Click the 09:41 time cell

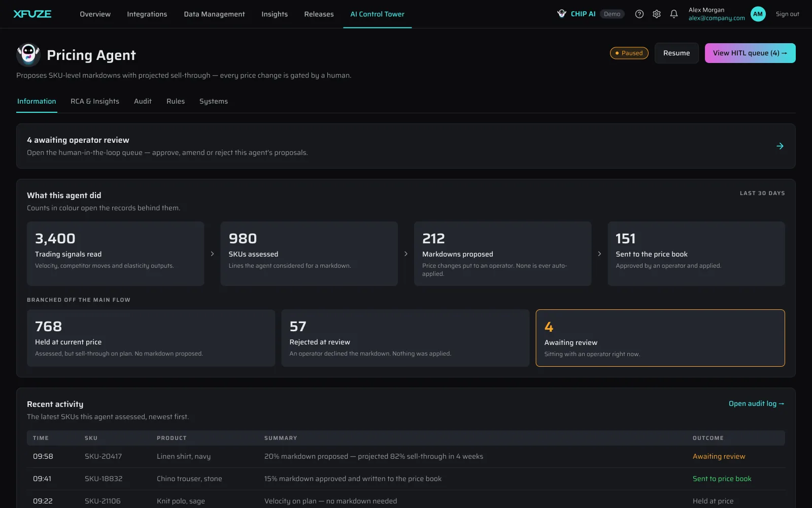coord(42,479)
